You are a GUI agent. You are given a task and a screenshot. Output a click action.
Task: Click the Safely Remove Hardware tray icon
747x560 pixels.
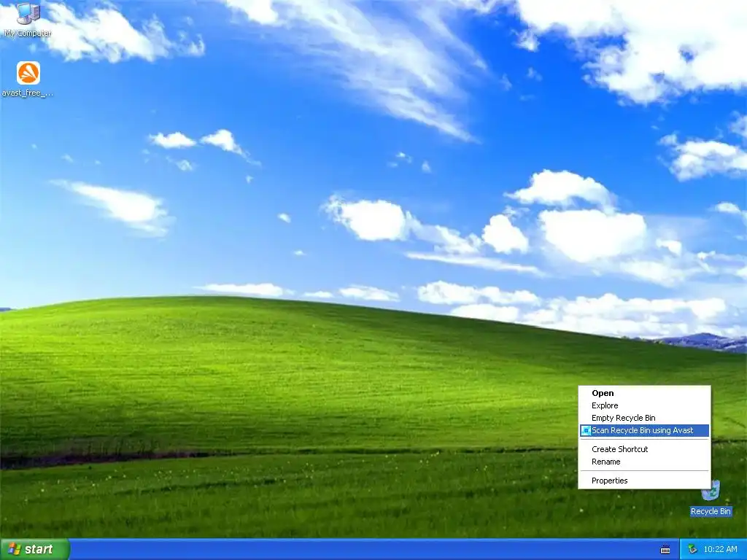692,550
